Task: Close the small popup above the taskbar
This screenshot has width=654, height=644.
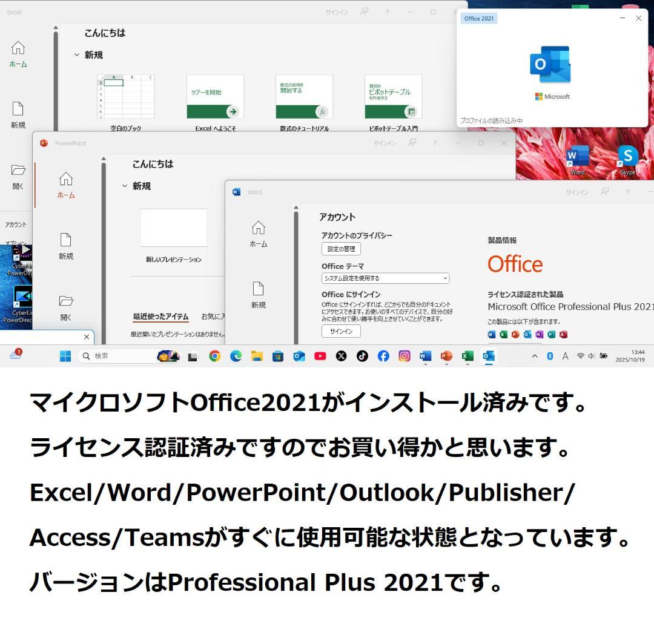Action: coord(87,337)
